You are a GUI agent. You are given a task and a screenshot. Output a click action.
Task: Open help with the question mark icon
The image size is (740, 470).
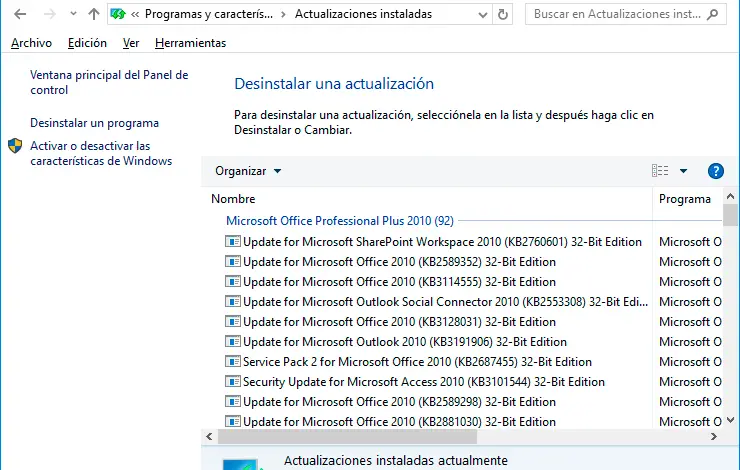pos(715,171)
